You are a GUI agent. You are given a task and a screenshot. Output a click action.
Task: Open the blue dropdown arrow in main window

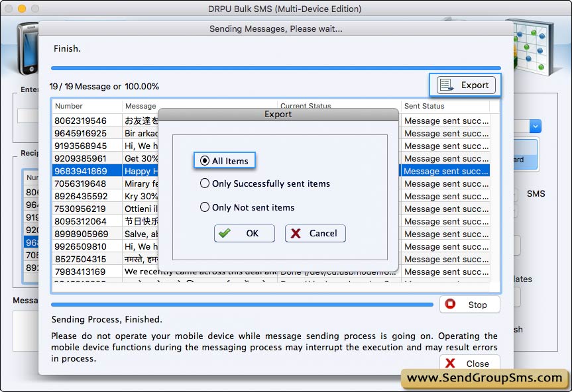click(x=535, y=126)
